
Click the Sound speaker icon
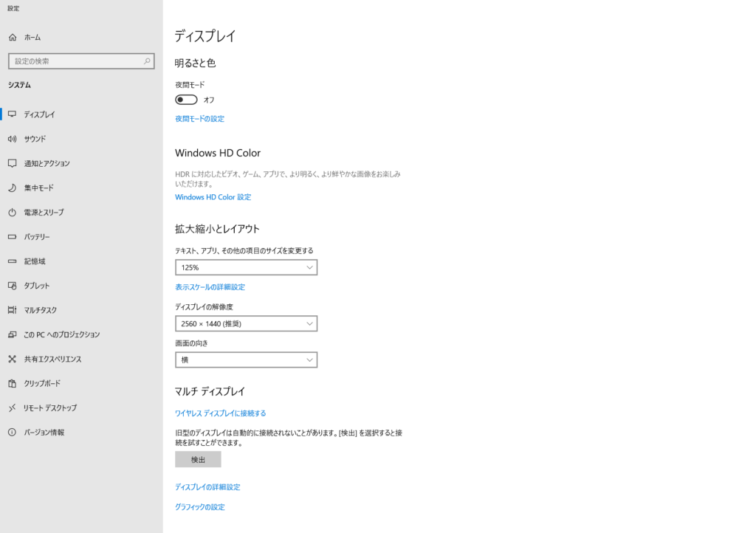12,139
